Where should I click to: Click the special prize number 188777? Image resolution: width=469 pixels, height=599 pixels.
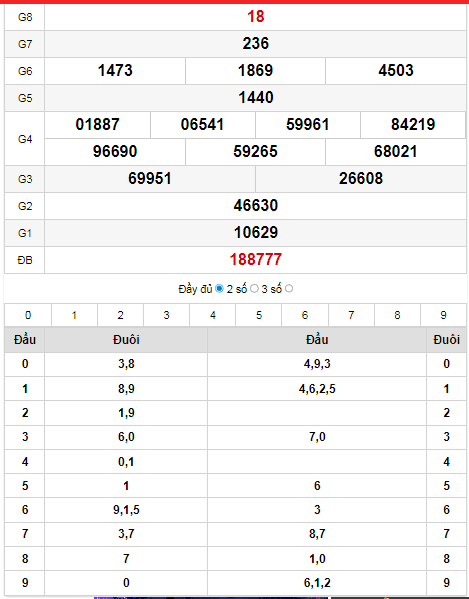point(256,260)
